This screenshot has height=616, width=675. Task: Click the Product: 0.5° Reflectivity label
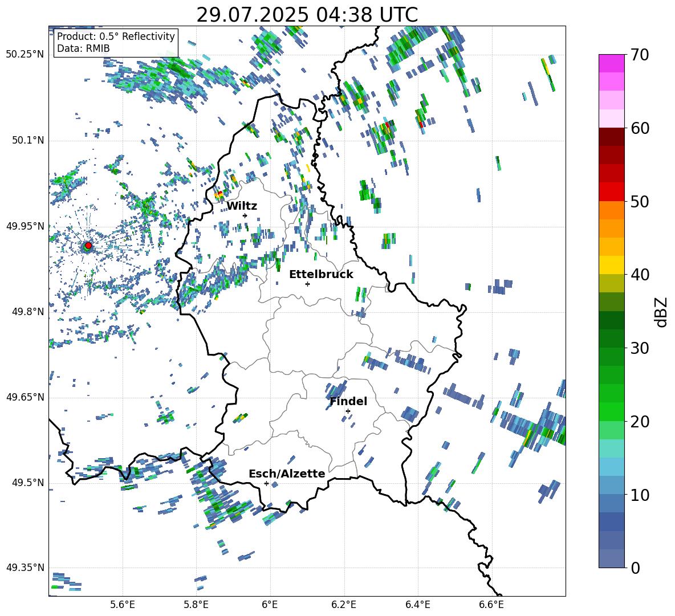[116, 36]
